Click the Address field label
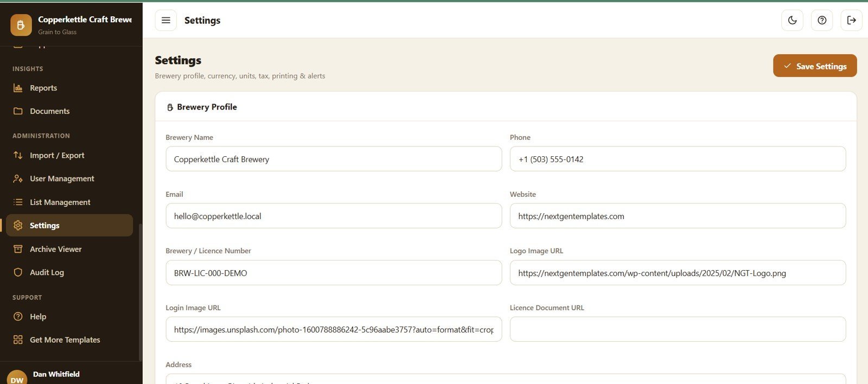The height and width of the screenshot is (384, 868). 178,364
